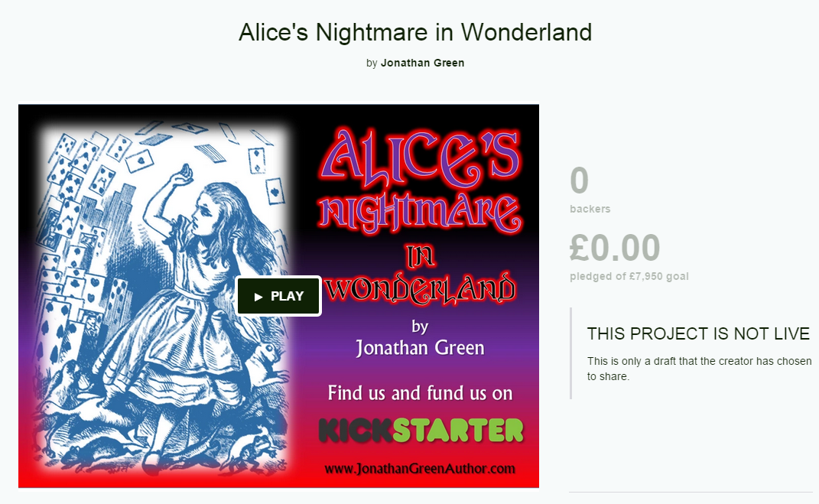Click the NIGHTMARE stylized text in the video
The image size is (819, 504).
421,213
